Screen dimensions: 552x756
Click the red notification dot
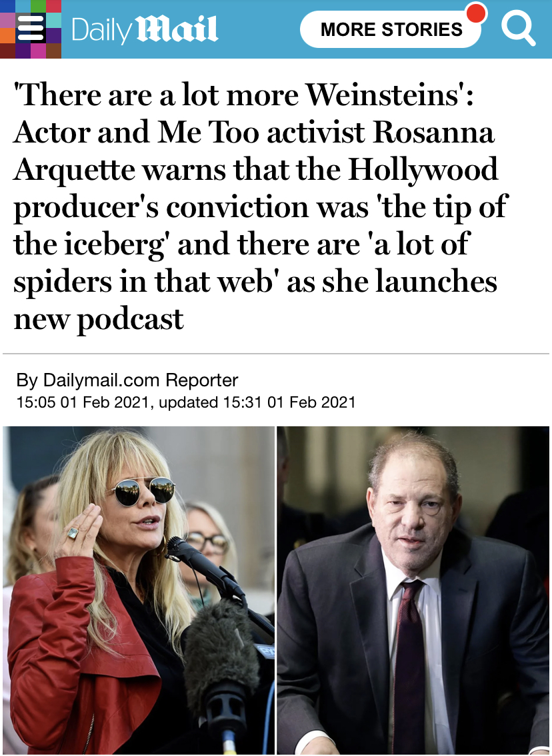477,13
